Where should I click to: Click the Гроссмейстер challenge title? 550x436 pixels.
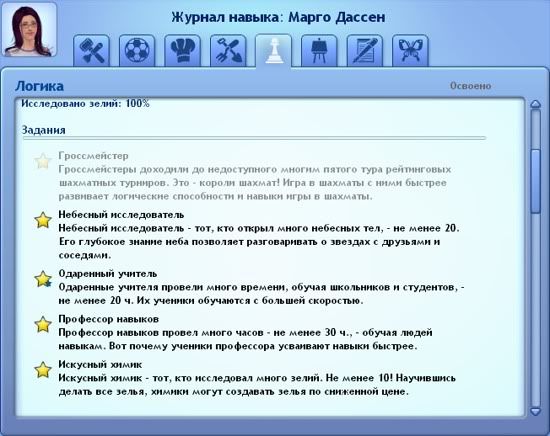pos(93,156)
